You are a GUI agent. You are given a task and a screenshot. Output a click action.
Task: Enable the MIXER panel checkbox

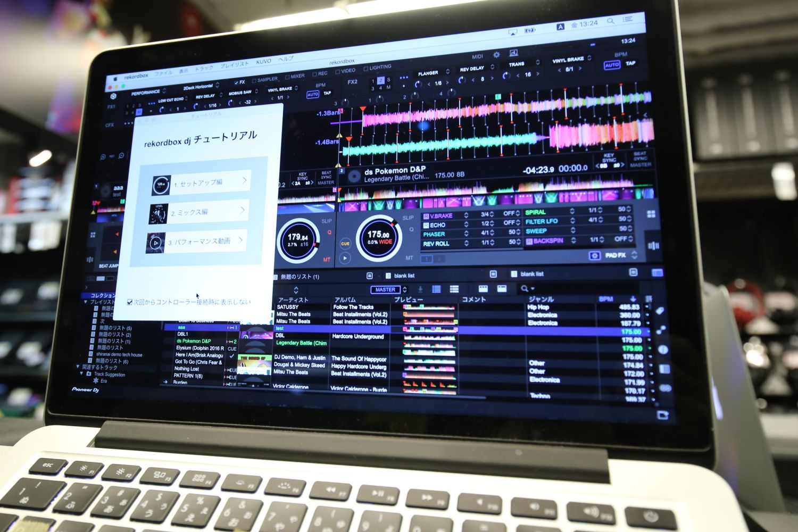pos(287,77)
